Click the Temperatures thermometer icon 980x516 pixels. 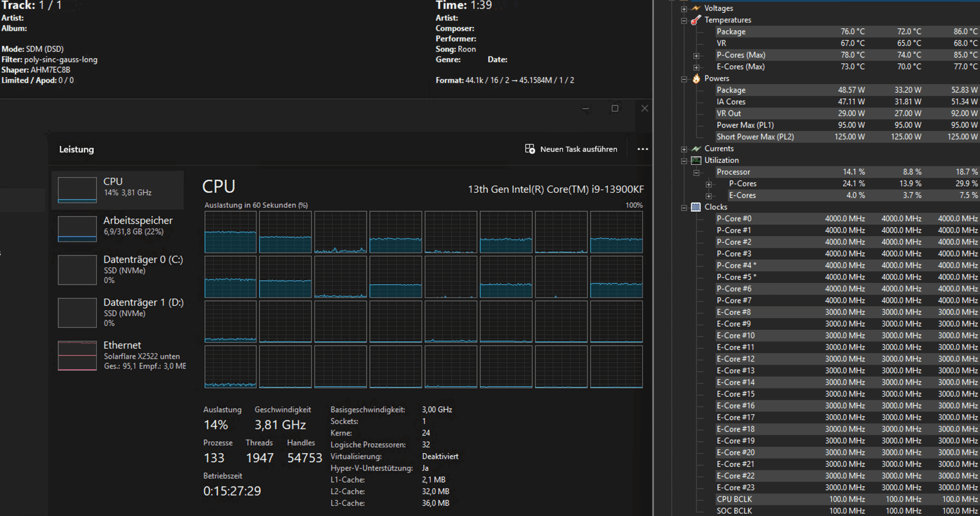(696, 20)
